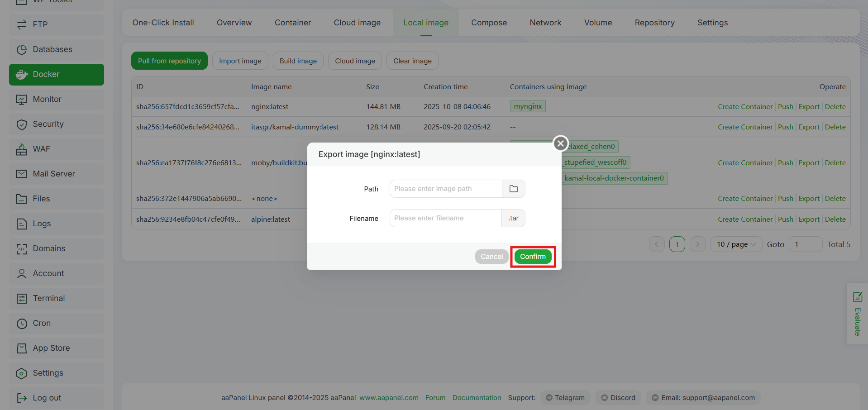This screenshot has height=410, width=868.
Task: Cancel the export dialog
Action: pos(491,257)
